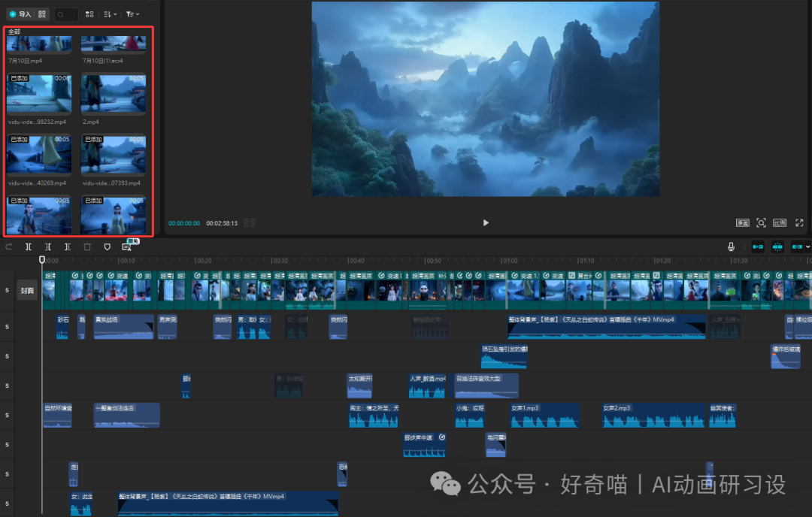Screen dimensions: 812x517
Task: Click the closed captions recognition icon
Action: (128, 247)
